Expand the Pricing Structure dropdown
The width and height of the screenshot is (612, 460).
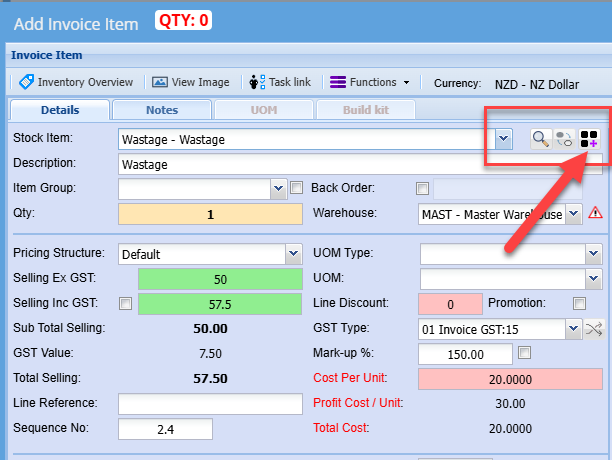tap(294, 254)
